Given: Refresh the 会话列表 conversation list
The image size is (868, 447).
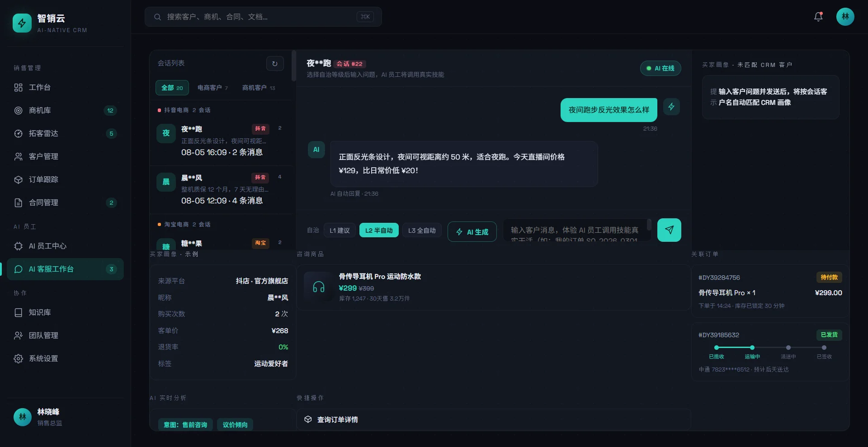Looking at the screenshot, I should [x=275, y=64].
